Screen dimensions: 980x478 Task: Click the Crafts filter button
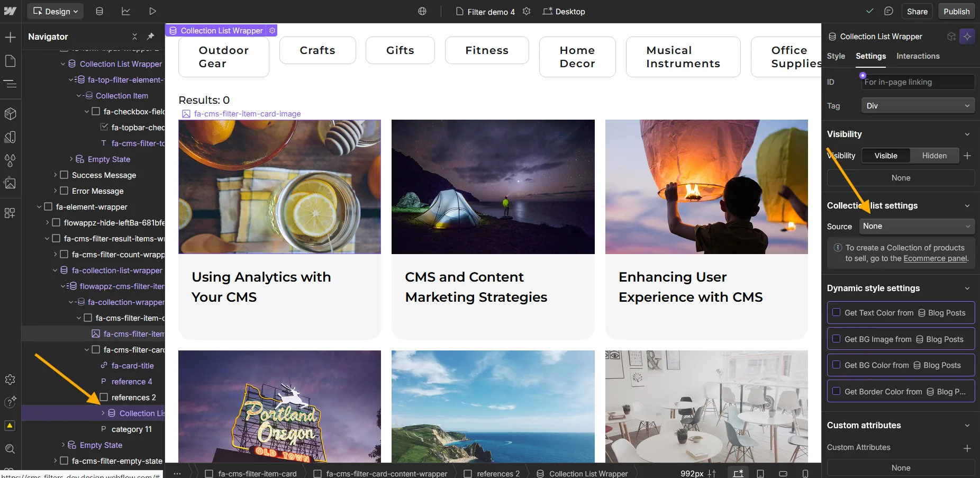(x=317, y=50)
